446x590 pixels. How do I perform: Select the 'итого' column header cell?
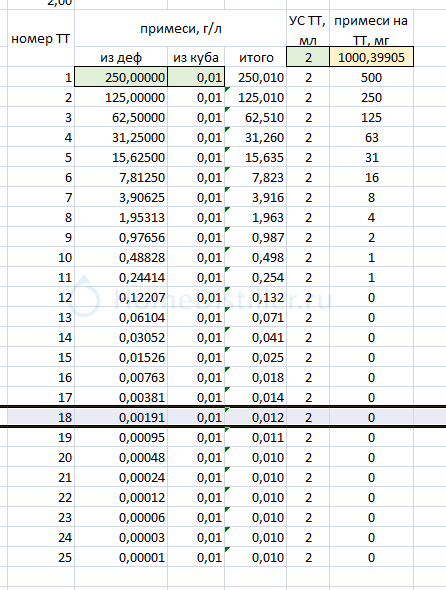(256, 57)
